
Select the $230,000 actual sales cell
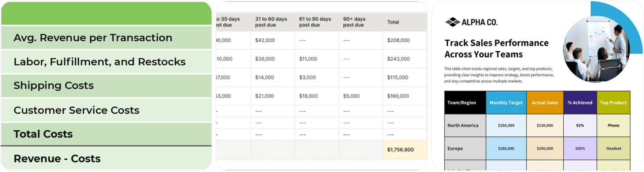(545, 126)
